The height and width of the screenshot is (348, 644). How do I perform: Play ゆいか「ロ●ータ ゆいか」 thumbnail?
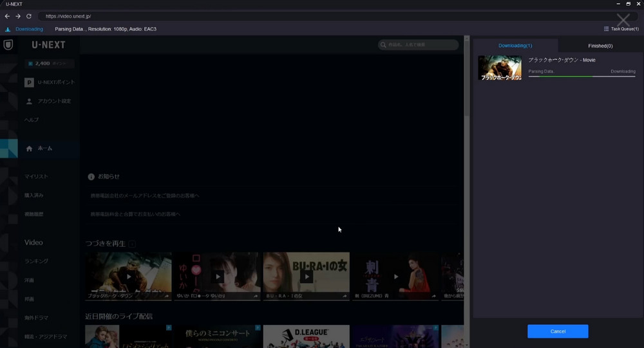[x=218, y=276]
